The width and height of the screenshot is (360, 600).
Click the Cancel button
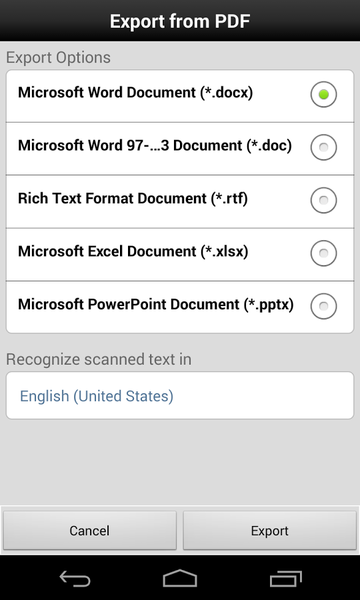pyautogui.click(x=90, y=530)
